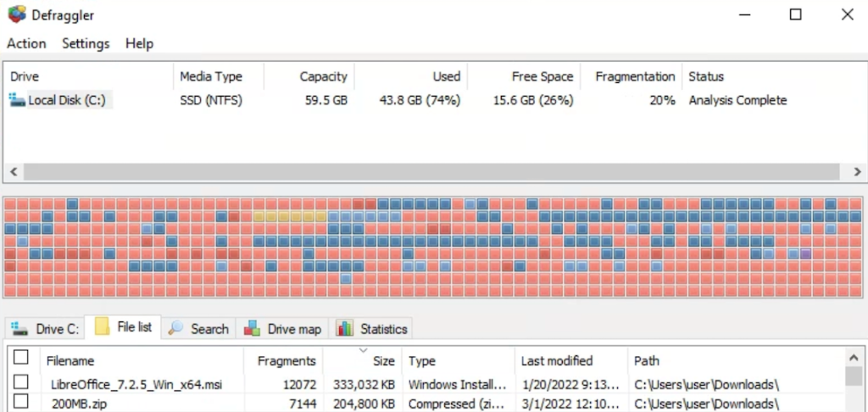Sort by Size column header
The width and height of the screenshot is (868, 412).
[363, 361]
